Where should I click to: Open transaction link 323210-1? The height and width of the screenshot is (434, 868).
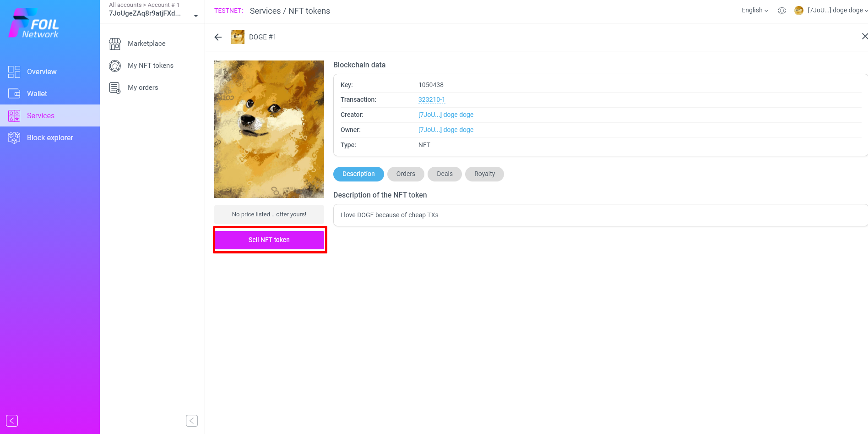[x=432, y=100]
